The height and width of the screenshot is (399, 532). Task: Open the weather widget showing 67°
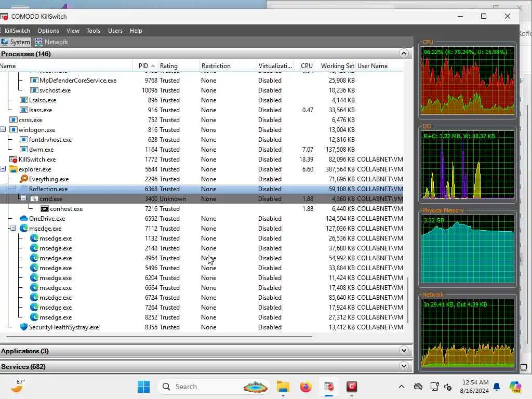[x=18, y=386]
